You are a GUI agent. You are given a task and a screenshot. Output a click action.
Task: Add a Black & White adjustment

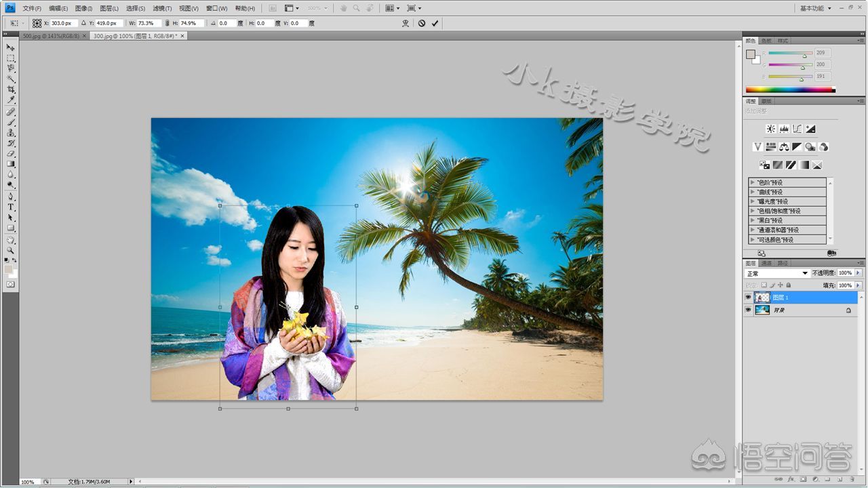(797, 146)
